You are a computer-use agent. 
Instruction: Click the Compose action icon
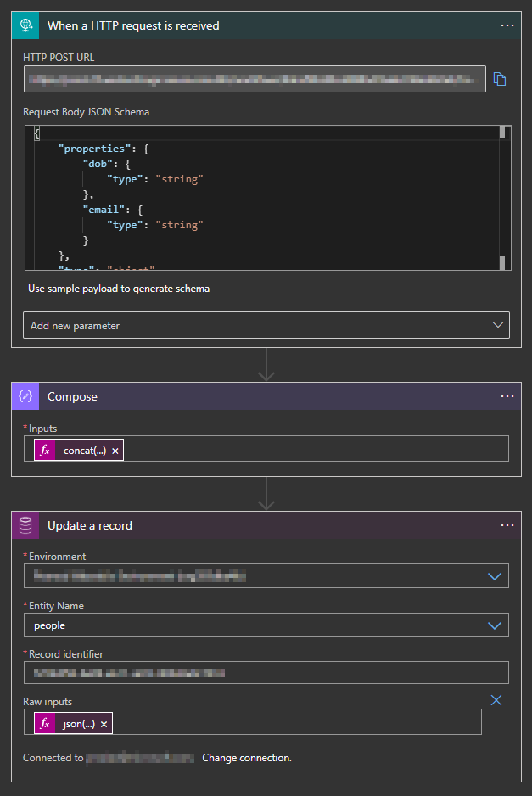25,396
